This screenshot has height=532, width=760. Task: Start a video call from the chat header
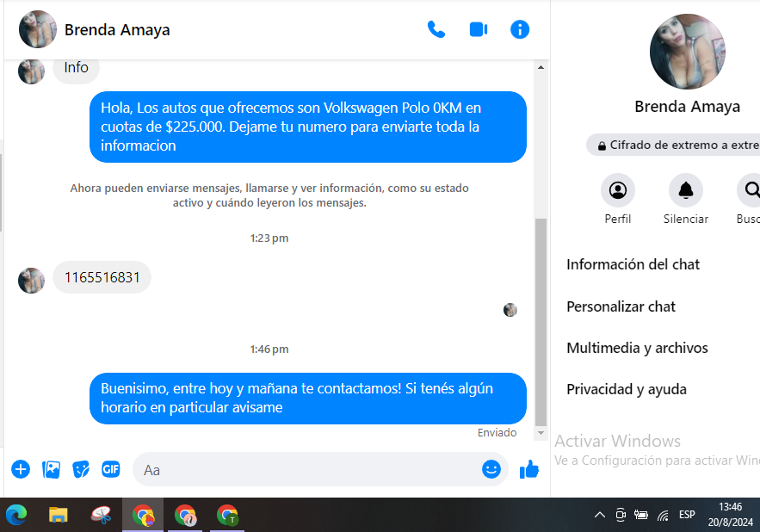[x=479, y=29]
